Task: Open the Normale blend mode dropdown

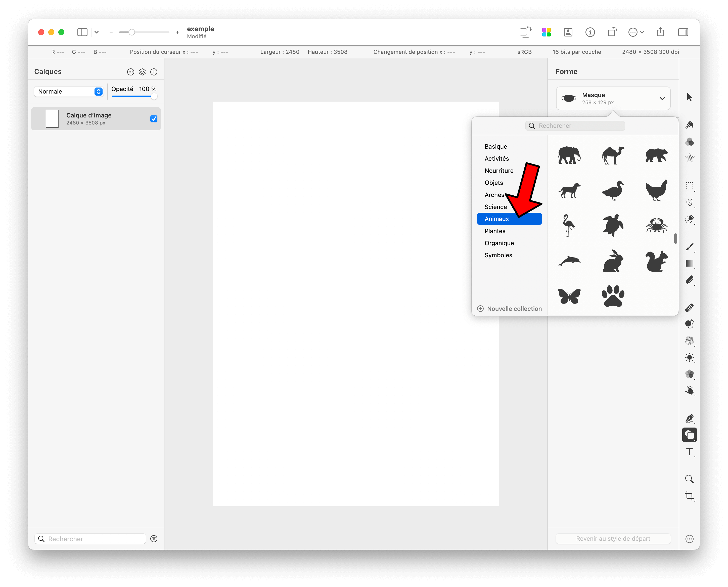Action: (x=69, y=91)
